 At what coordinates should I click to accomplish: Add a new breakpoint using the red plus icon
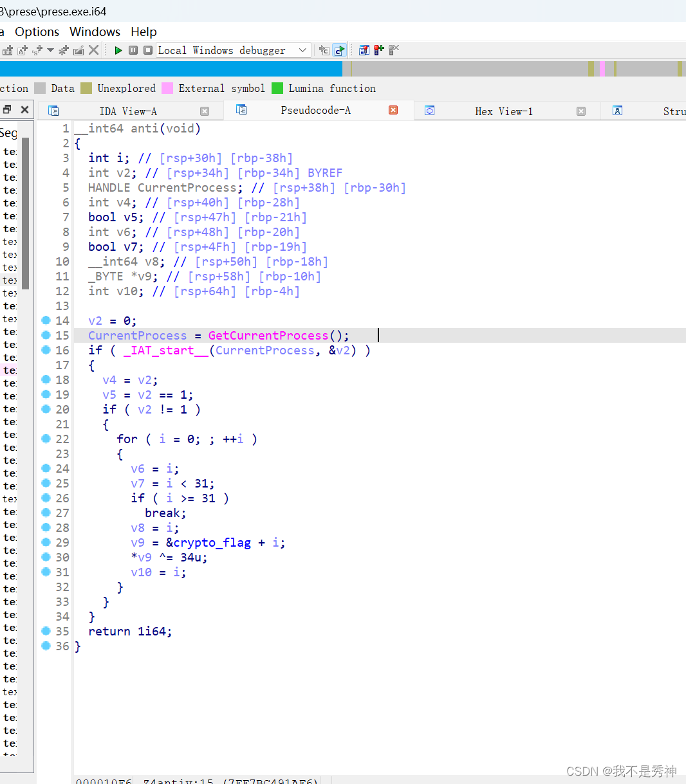point(378,50)
